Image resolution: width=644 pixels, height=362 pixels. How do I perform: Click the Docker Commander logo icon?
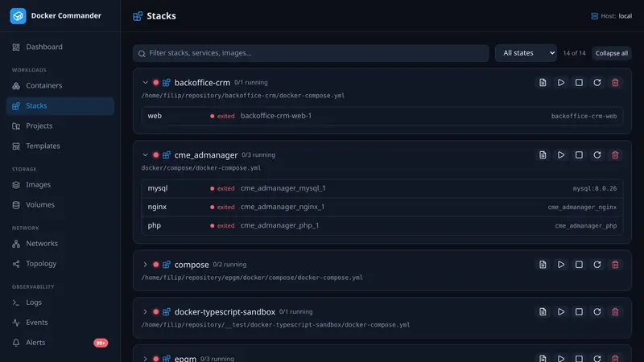pyautogui.click(x=18, y=16)
